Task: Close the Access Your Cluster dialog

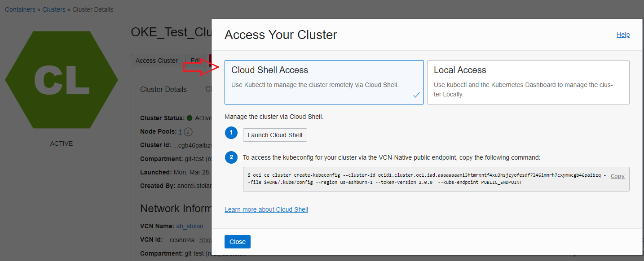Action: (237, 242)
